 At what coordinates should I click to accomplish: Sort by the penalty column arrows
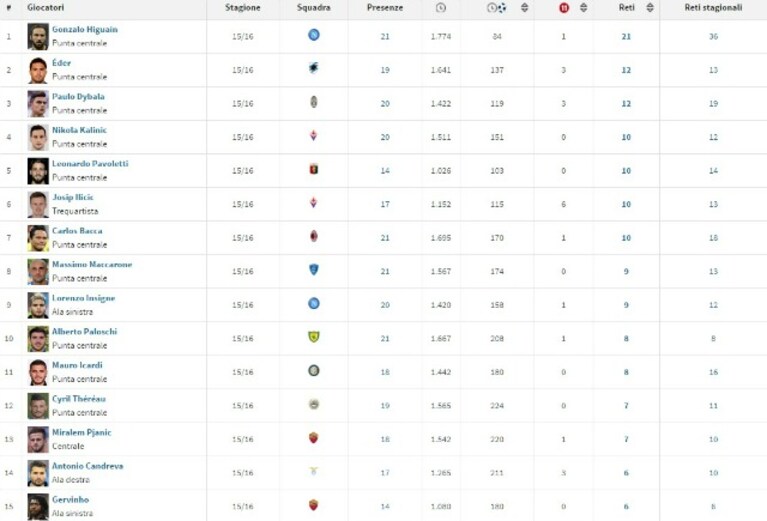click(583, 7)
